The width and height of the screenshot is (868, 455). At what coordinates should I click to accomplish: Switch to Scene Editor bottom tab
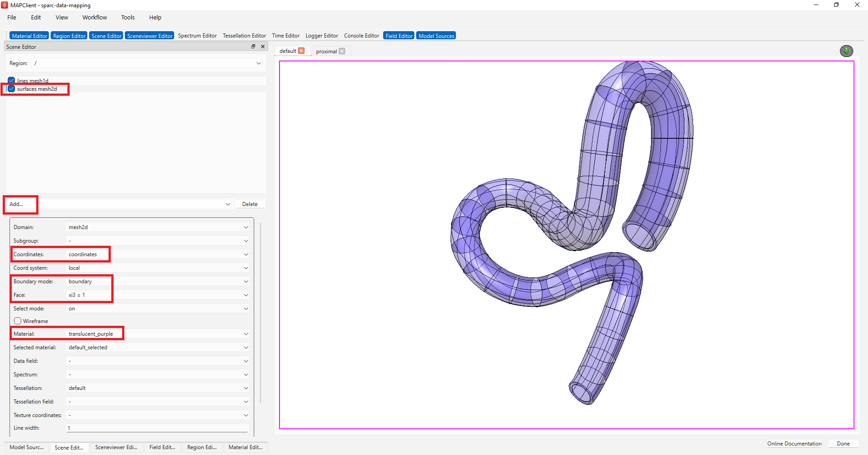click(69, 447)
